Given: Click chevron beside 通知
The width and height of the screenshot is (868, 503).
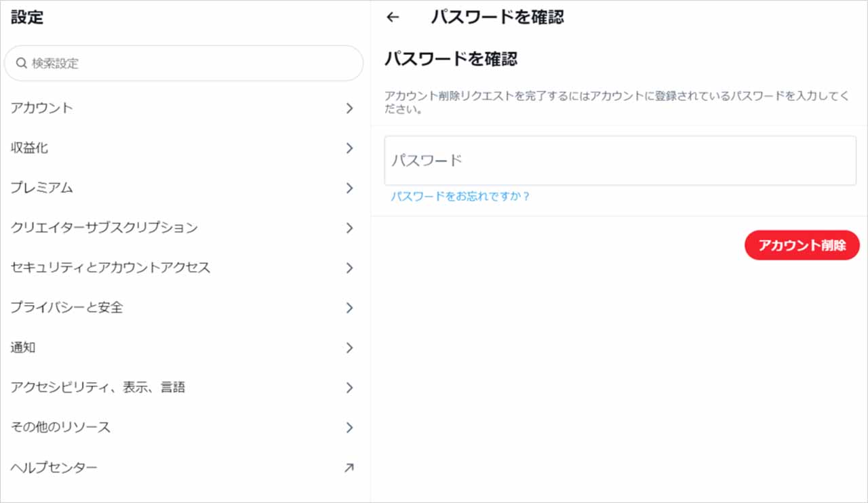Looking at the screenshot, I should [349, 348].
